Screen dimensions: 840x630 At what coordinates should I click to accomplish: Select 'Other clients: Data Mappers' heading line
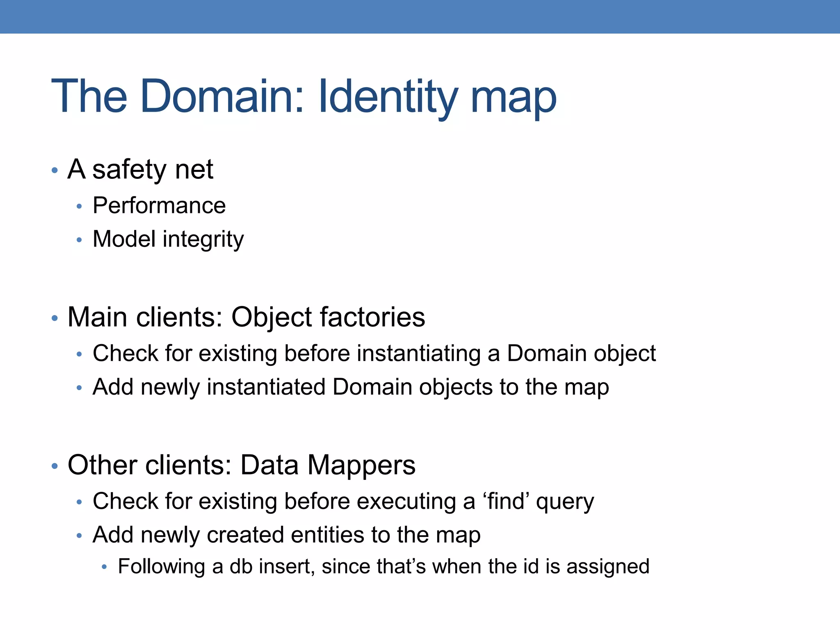coord(241,465)
